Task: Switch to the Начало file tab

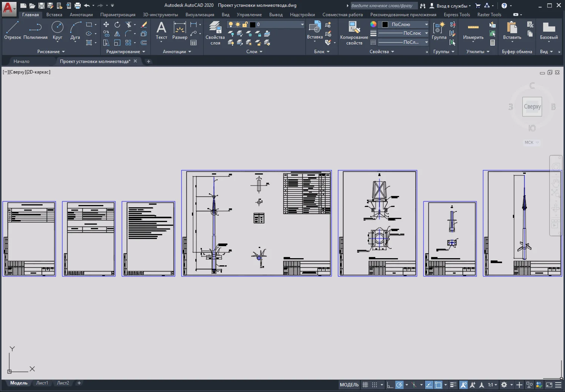Action: pyautogui.click(x=21, y=61)
